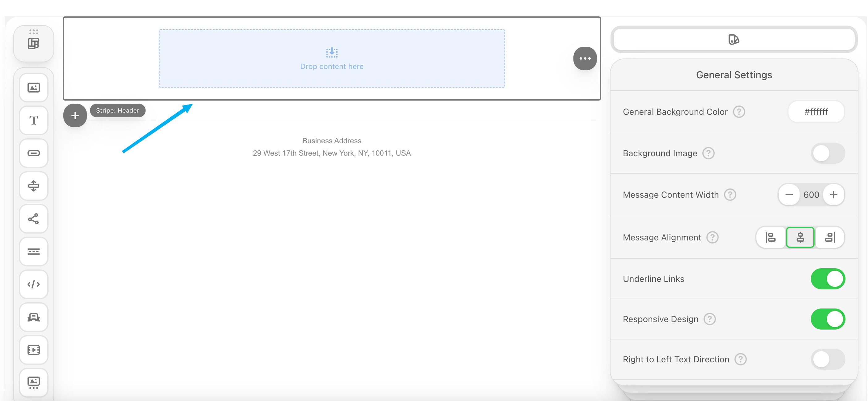Image resolution: width=868 pixels, height=401 pixels.
Task: Select the Button block icon
Action: click(34, 153)
